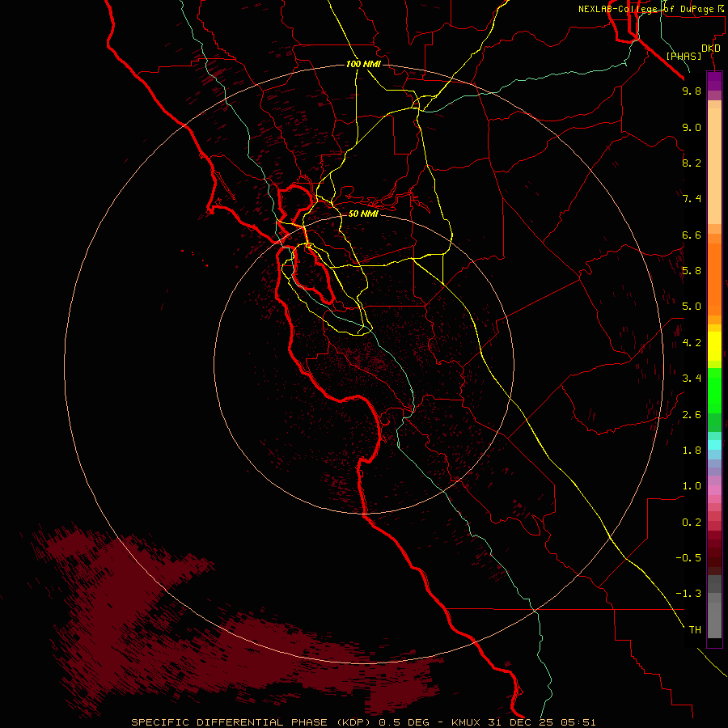Click the [PHAS] units label
Screen dimensions: 728x728
click(684, 57)
